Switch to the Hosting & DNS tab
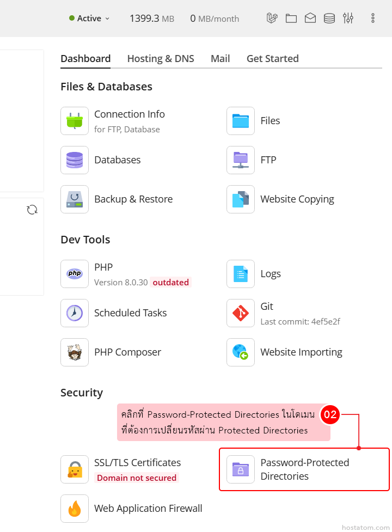The width and height of the screenshot is (392, 532). coord(161,59)
